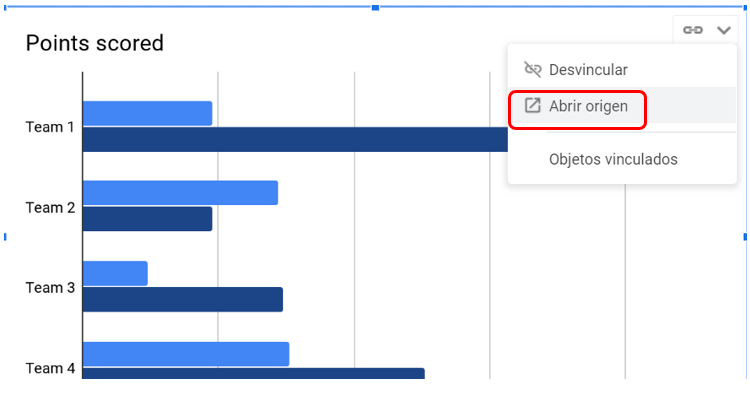
Task: Click the Points scored chart title
Action: 94,43
